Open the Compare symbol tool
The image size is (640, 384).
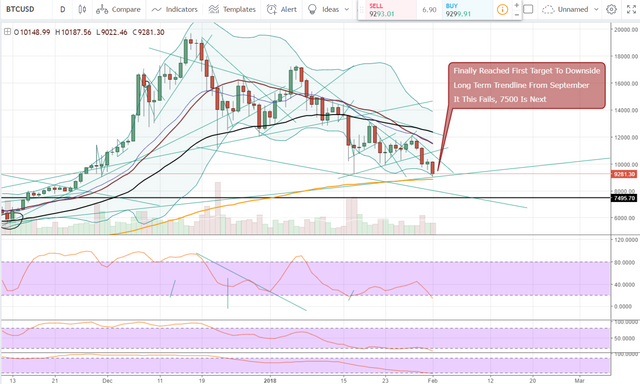(118, 9)
